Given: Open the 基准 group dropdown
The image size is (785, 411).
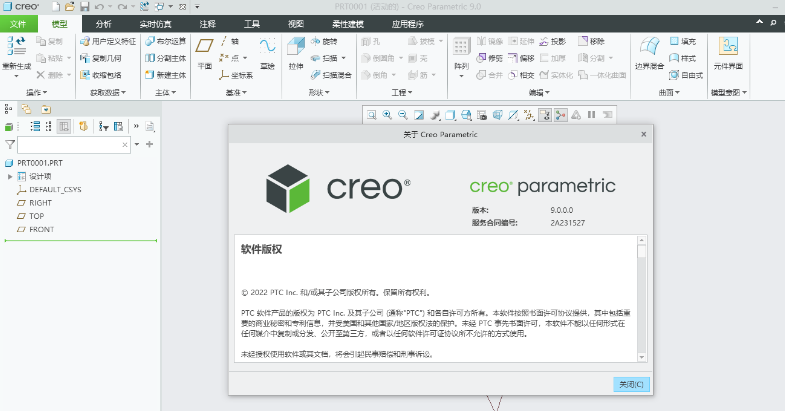Looking at the screenshot, I should coord(236,93).
